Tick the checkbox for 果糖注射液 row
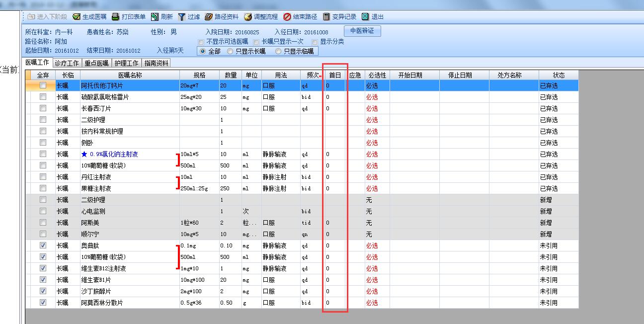 tap(43, 188)
